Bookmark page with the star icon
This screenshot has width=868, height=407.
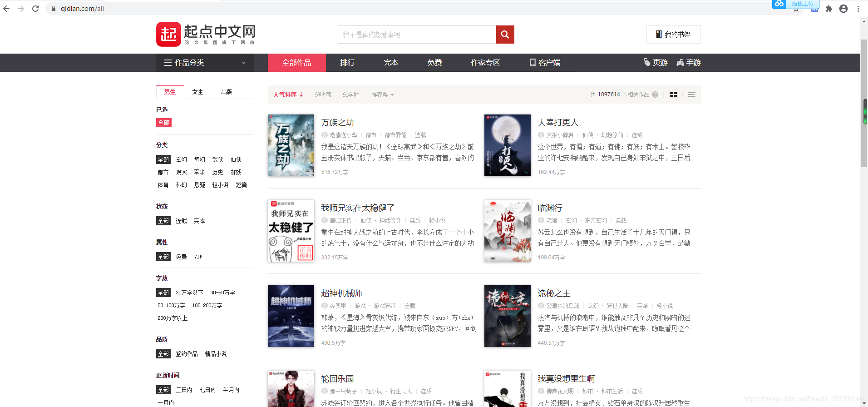coord(796,10)
